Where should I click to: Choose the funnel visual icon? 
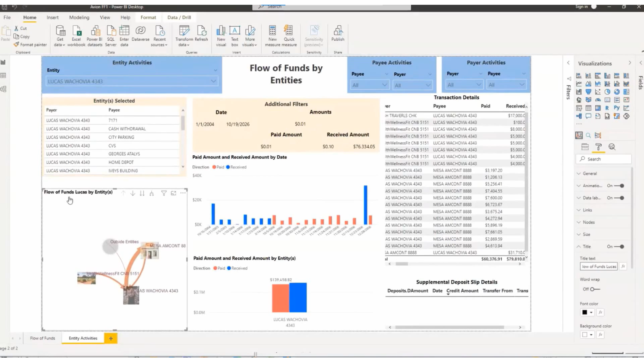point(588,92)
